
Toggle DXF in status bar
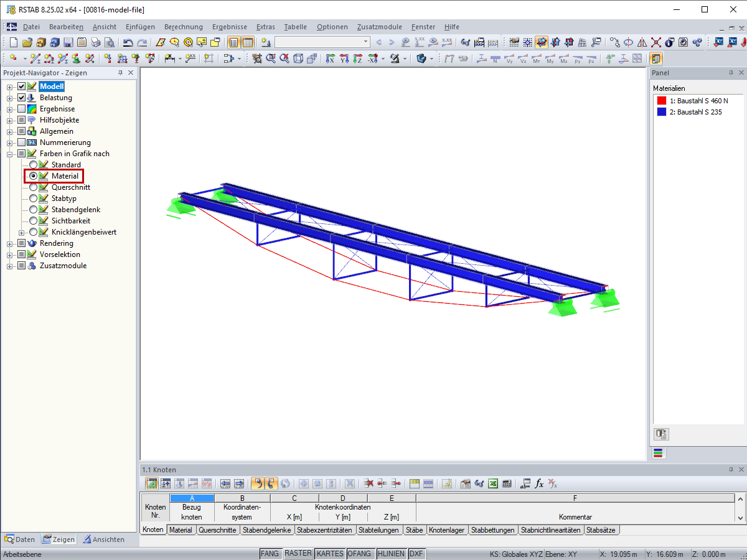[416, 554]
